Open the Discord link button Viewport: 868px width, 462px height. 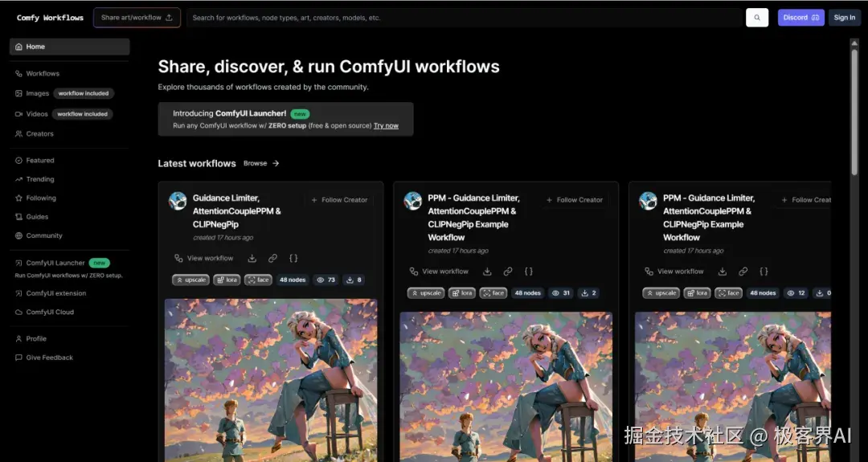point(800,18)
